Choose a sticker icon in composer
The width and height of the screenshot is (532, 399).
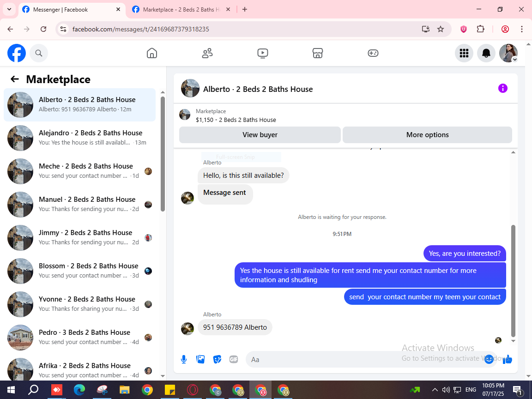tap(217, 359)
